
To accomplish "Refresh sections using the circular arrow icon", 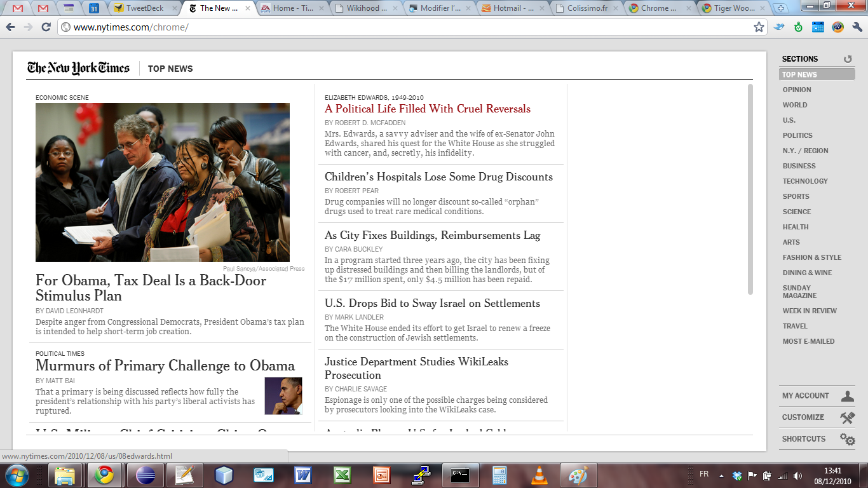I will click(848, 59).
